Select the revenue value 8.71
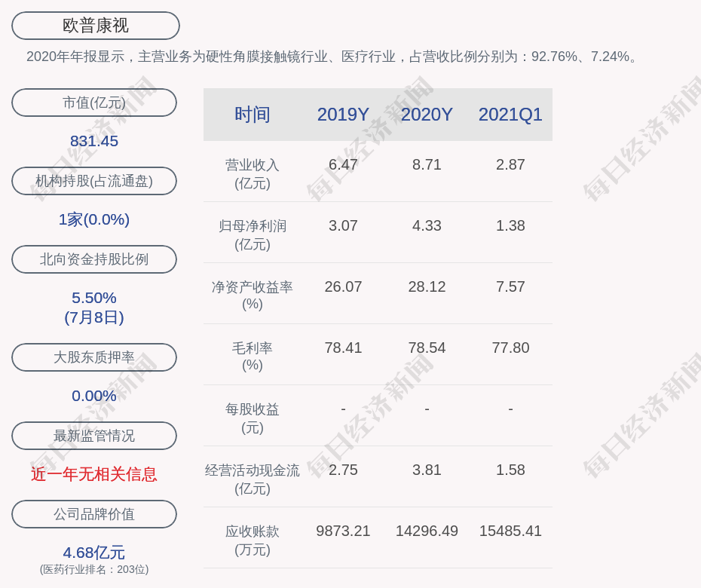Screen dimensions: 701x588 pos(427,164)
